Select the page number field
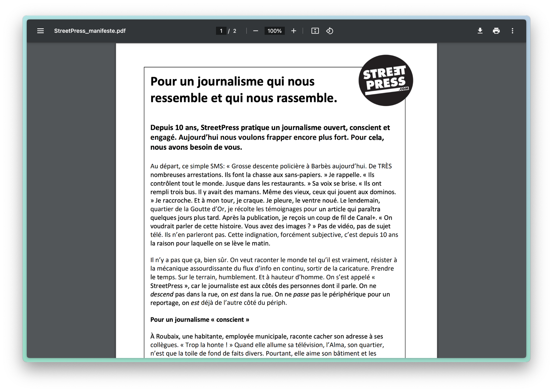Viewport: 553px width, 392px height. point(221,31)
